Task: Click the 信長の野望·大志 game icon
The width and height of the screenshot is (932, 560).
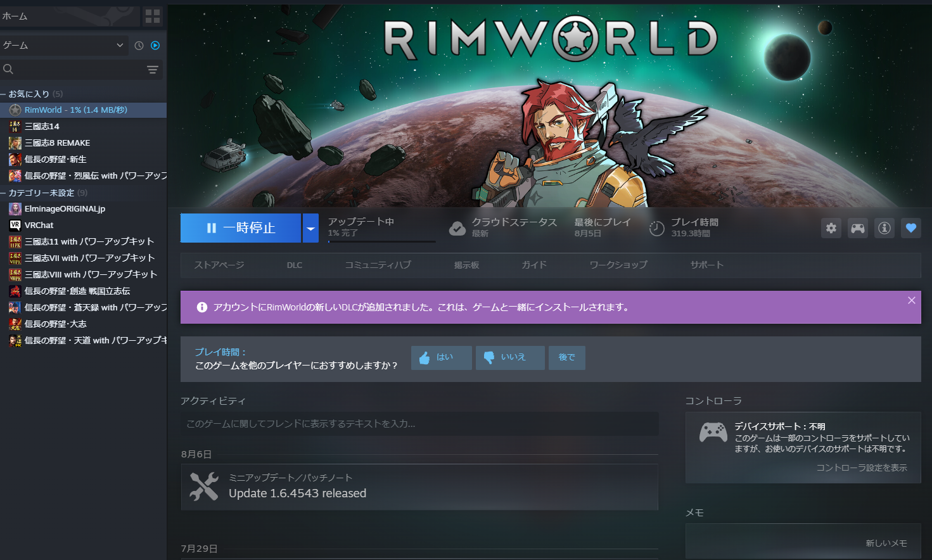Action: pyautogui.click(x=15, y=324)
